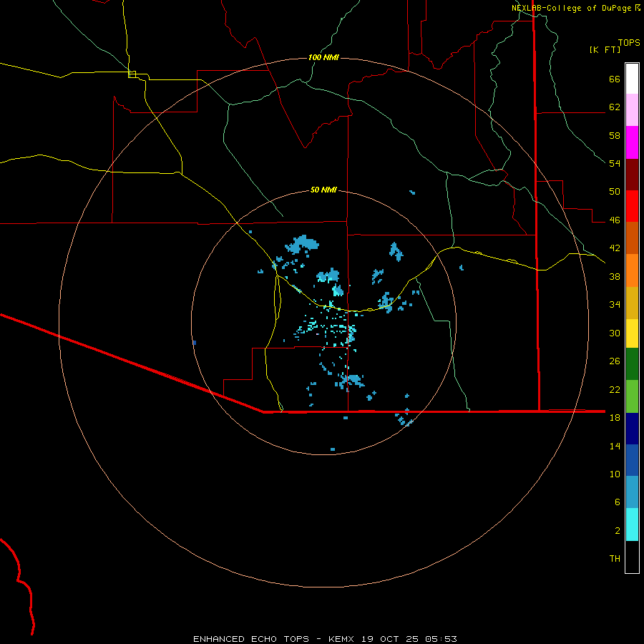Click the "KEMX" radar site identifier
This screenshot has width=644, height=644.
click(341, 639)
